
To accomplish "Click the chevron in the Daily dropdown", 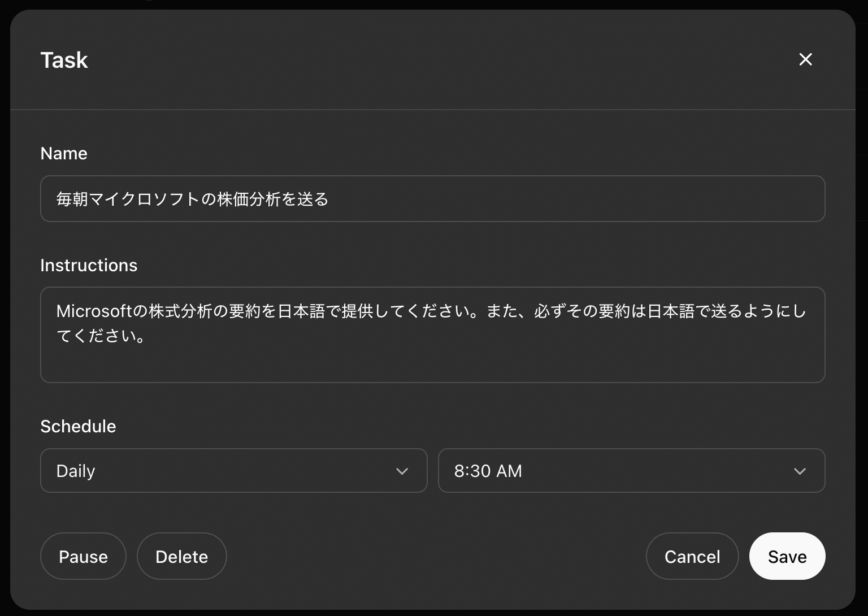I will (x=402, y=471).
